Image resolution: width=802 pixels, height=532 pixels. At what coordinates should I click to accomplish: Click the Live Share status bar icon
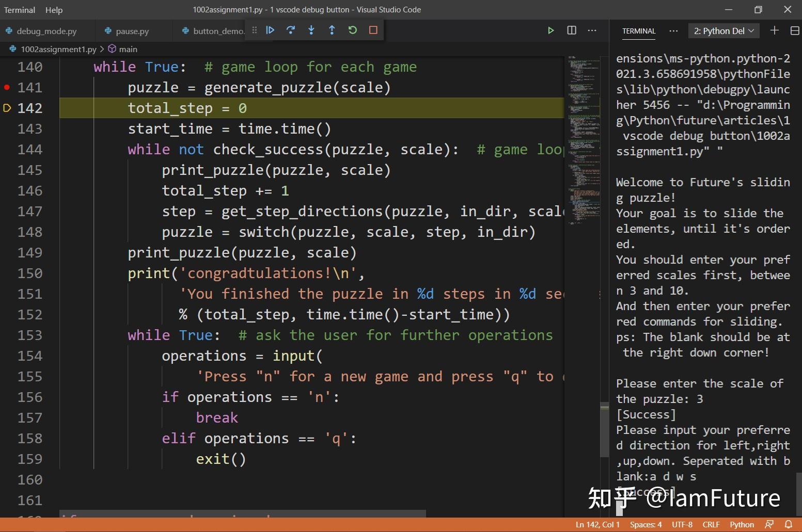(x=769, y=524)
